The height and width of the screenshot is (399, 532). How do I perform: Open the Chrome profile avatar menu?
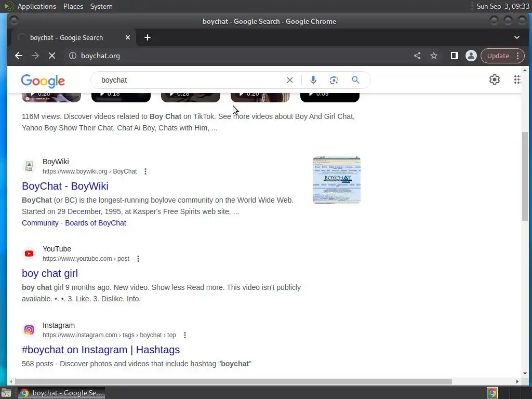click(471, 56)
